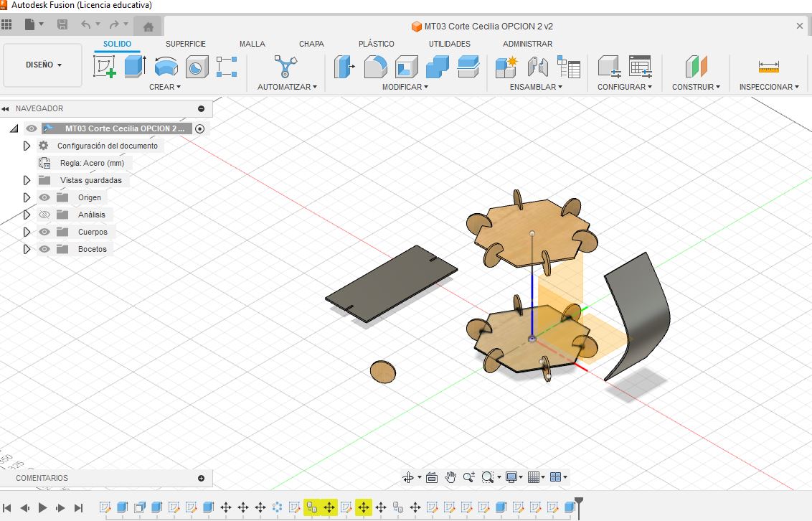Open the ENSAMBLAR dropdown menu

(x=536, y=87)
